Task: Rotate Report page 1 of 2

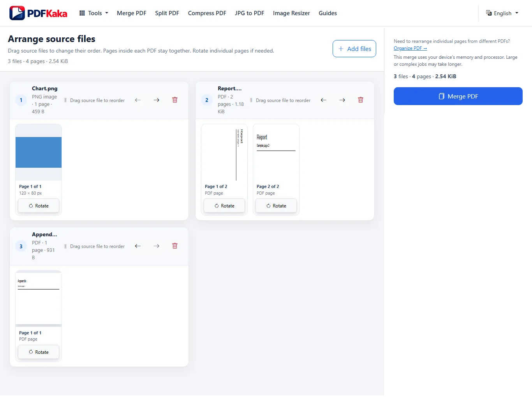Action: tap(224, 206)
